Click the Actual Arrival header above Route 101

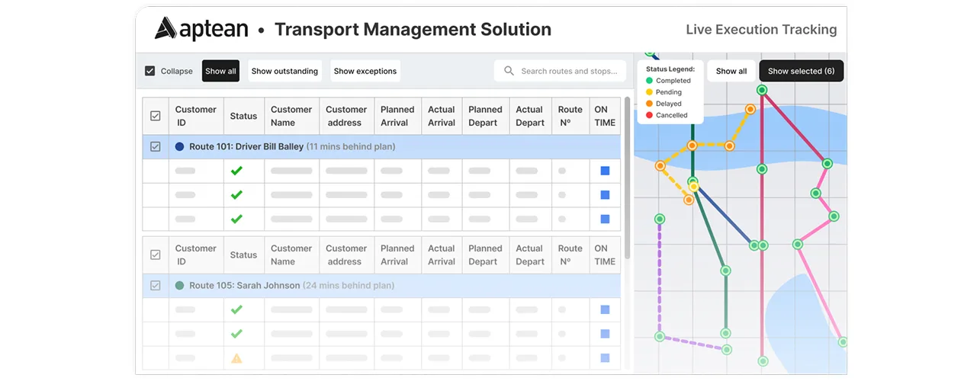click(x=442, y=116)
